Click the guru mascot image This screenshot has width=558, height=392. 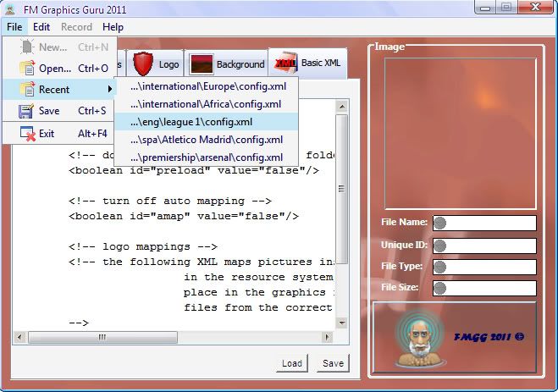point(421,339)
